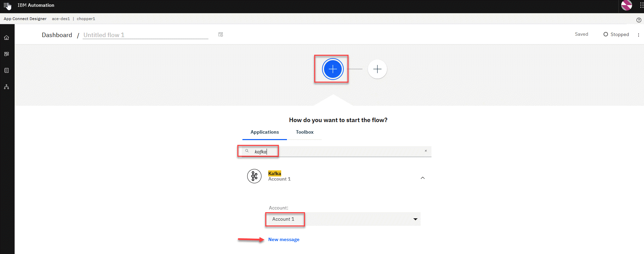Select the Applications tab
The height and width of the screenshot is (254, 644).
pos(265,132)
